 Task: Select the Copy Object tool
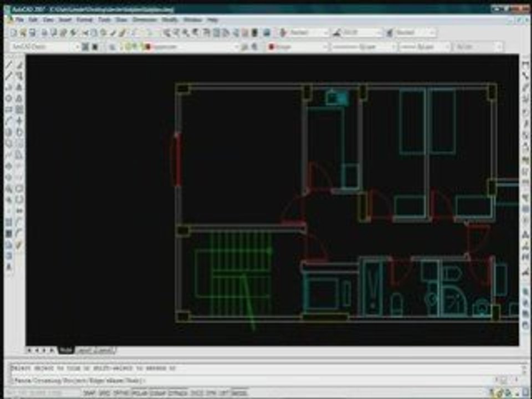(x=20, y=76)
